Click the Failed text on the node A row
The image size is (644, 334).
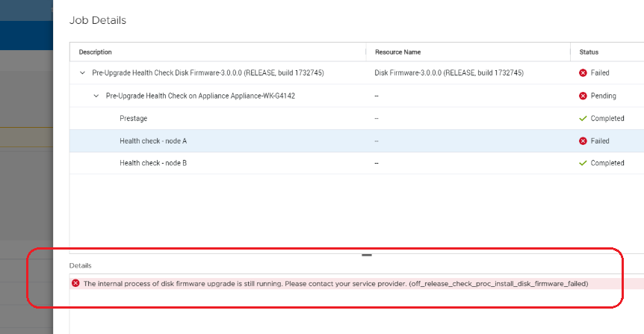[600, 141]
